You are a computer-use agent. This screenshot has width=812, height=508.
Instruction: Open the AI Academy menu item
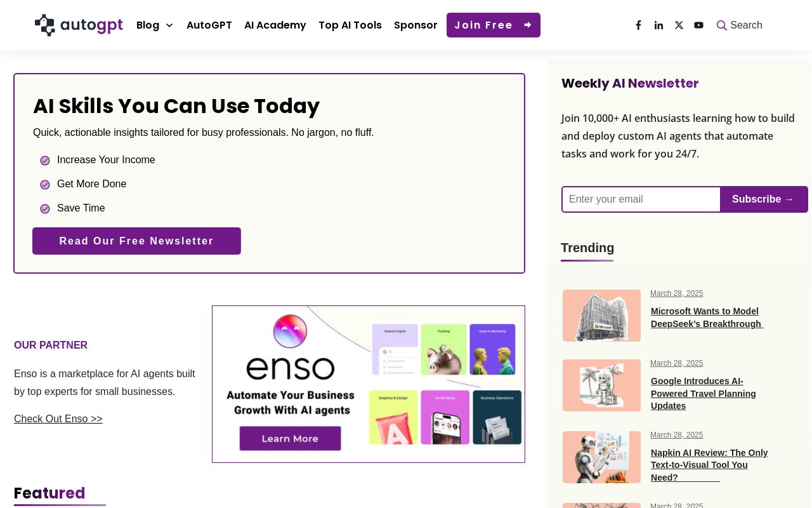tap(275, 25)
